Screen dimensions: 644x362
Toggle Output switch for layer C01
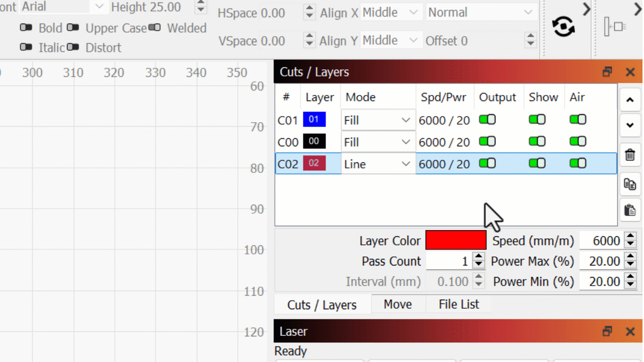487,120
